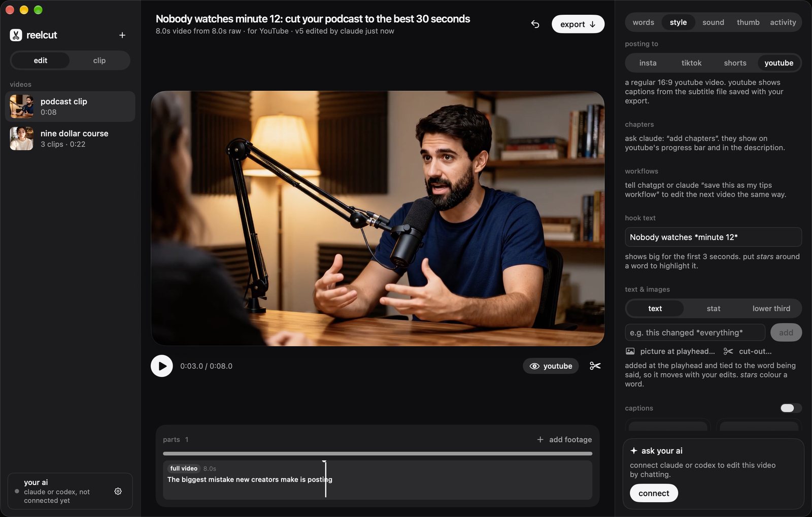Screen dimensions: 812x517
Task: Open the thumb tab
Action: [x=748, y=22]
